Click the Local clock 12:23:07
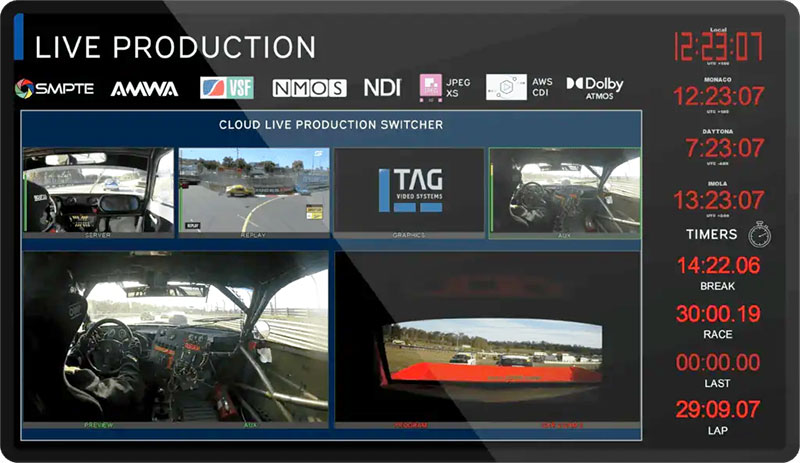This screenshot has height=463, width=800. 718,46
